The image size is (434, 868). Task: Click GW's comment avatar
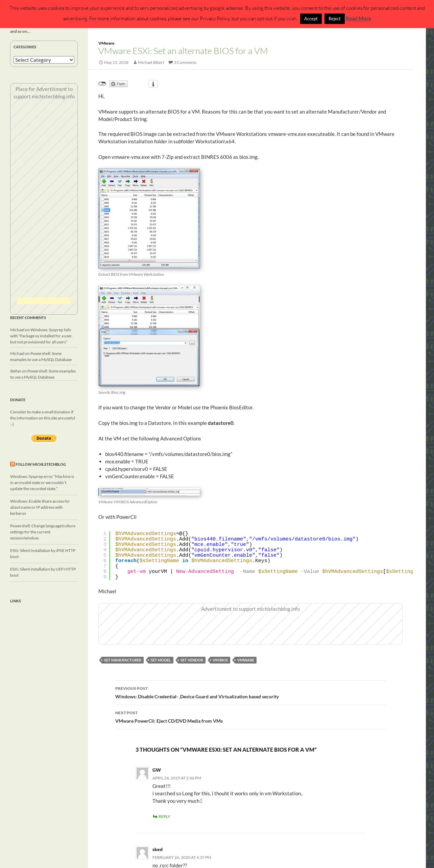[142, 773]
